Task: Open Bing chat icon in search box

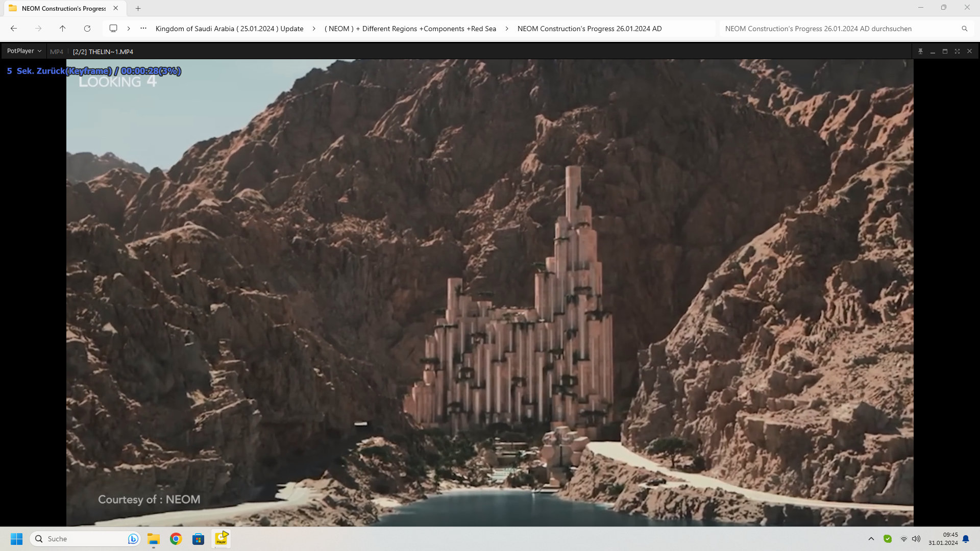Action: [133, 539]
